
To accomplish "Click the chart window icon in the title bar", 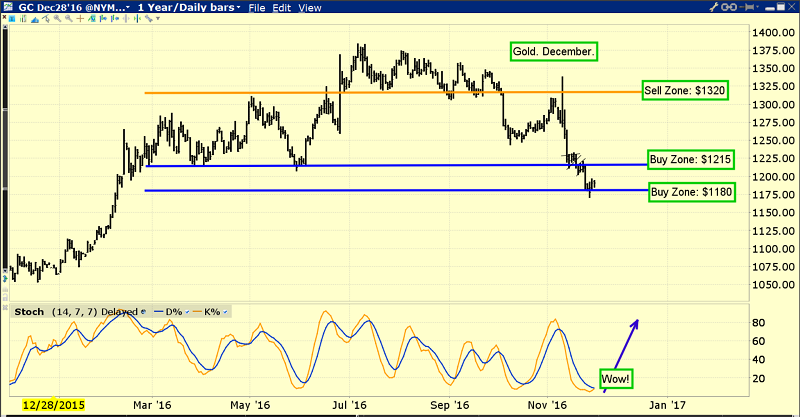I will point(8,7).
